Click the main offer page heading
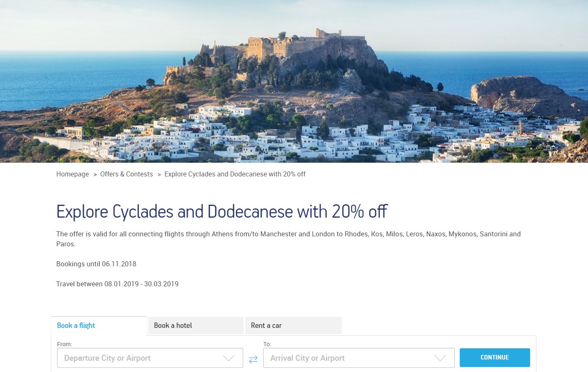 tap(222, 211)
